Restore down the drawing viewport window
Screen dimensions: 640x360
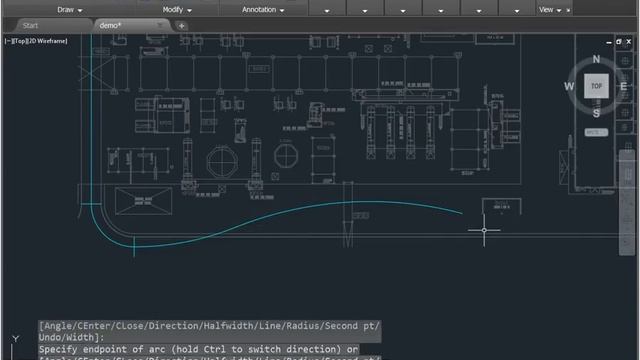(x=618, y=42)
